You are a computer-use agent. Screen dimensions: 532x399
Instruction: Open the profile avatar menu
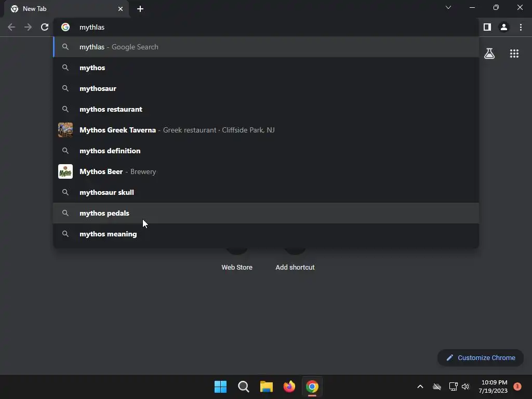pos(504,27)
